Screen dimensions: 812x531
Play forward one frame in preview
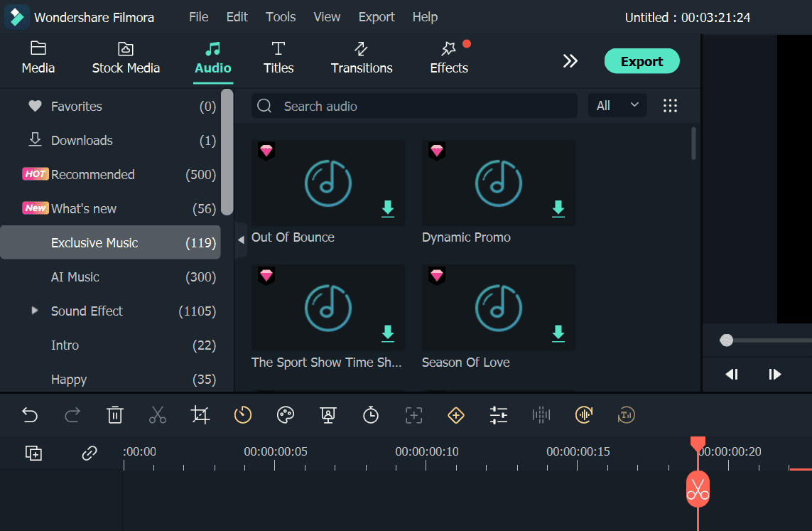(775, 374)
